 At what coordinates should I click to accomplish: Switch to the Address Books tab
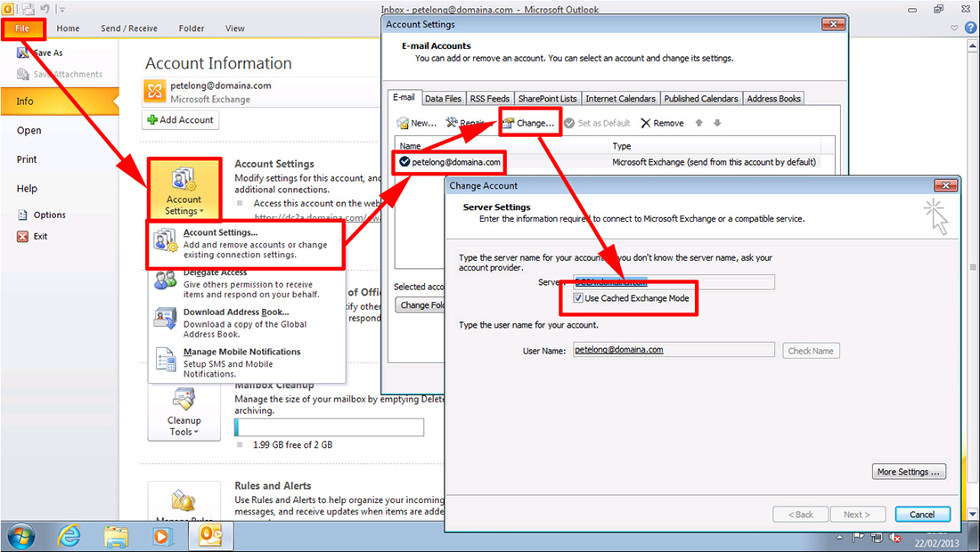[x=773, y=99]
